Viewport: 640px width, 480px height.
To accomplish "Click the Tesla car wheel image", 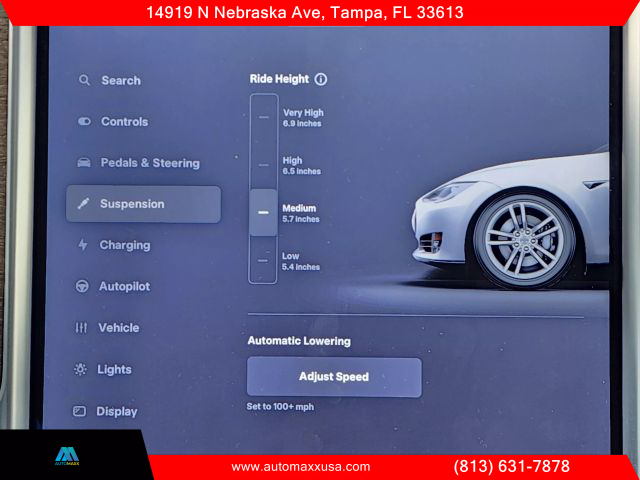I will point(525,238).
